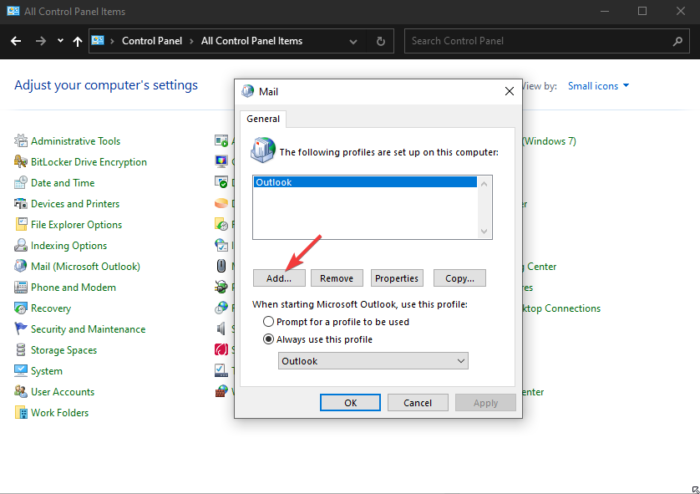Viewport: 700px width, 494px height.
Task: Click the Control Panel icon in address bar
Action: point(98,41)
